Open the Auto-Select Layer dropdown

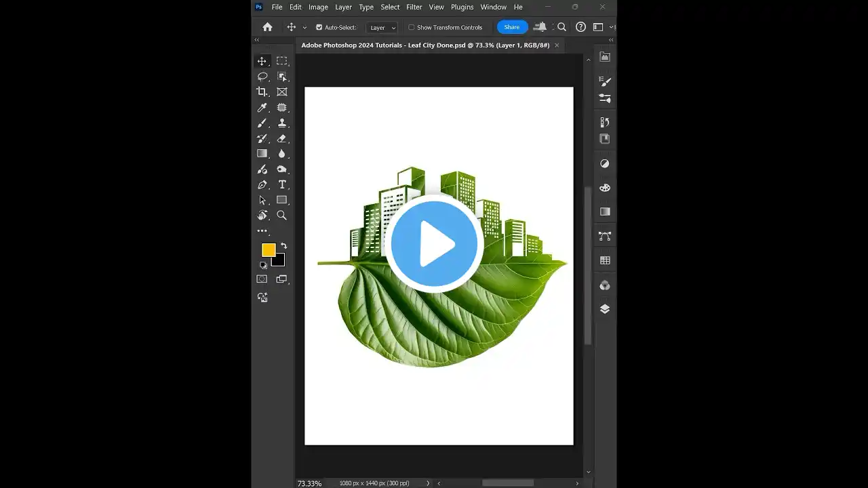[382, 28]
